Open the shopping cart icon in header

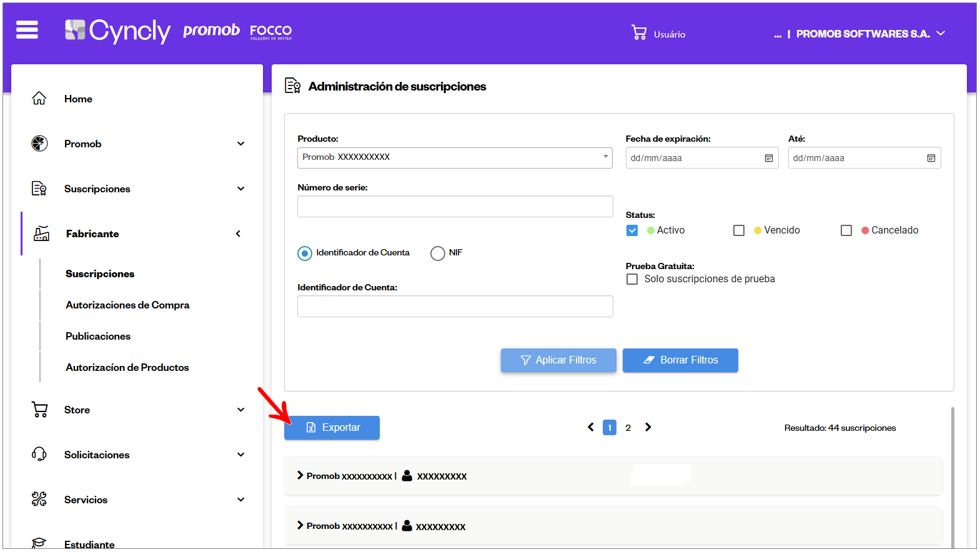638,32
